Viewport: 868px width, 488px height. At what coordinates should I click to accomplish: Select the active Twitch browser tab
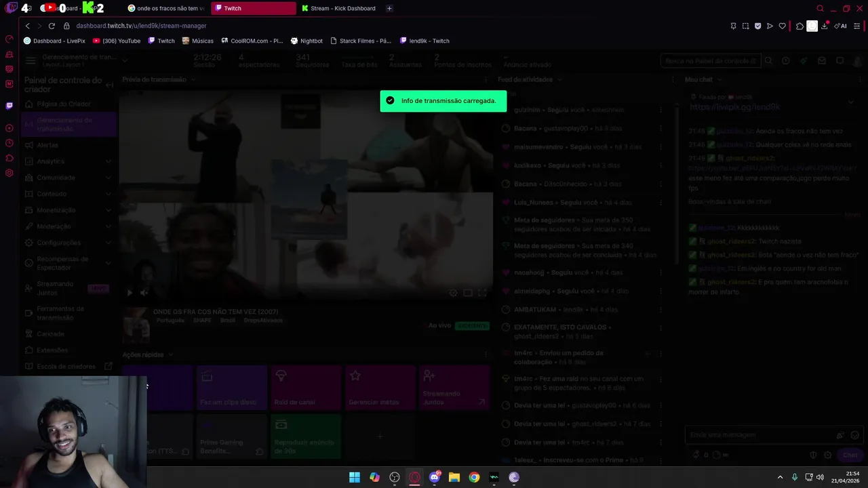253,8
